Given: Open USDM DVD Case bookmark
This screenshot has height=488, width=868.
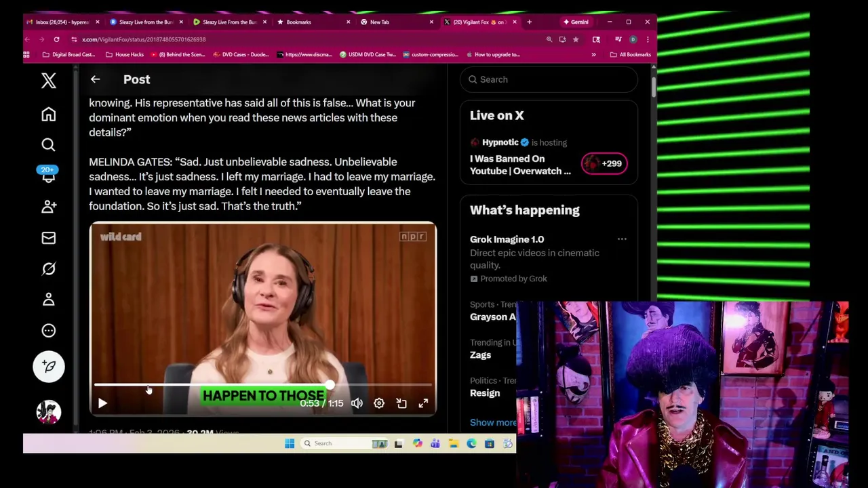Looking at the screenshot, I should tap(368, 54).
